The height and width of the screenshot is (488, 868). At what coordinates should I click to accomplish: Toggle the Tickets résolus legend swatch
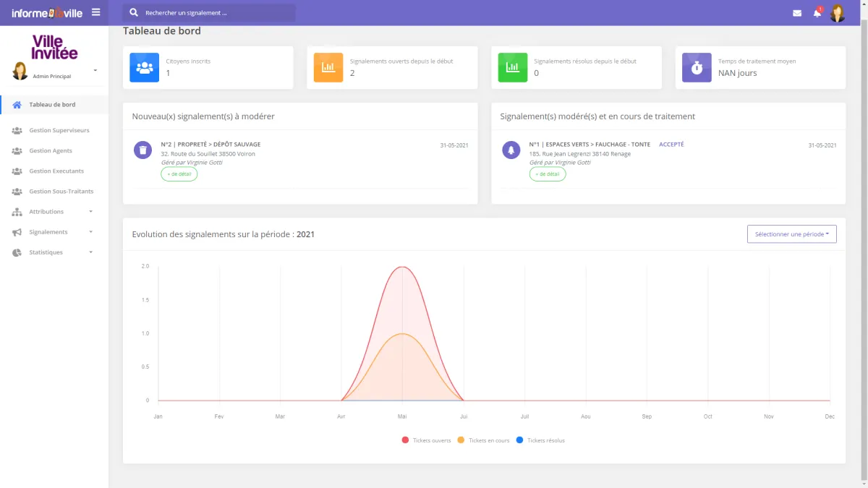click(x=519, y=440)
